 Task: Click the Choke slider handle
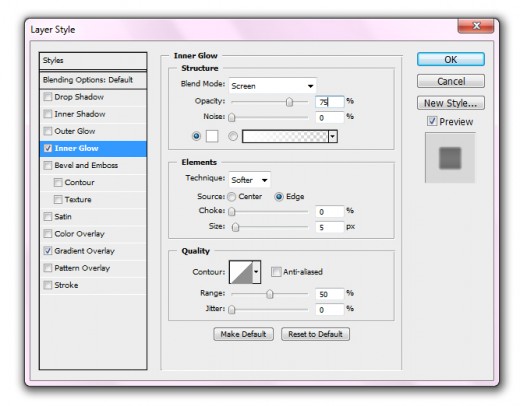pos(232,211)
